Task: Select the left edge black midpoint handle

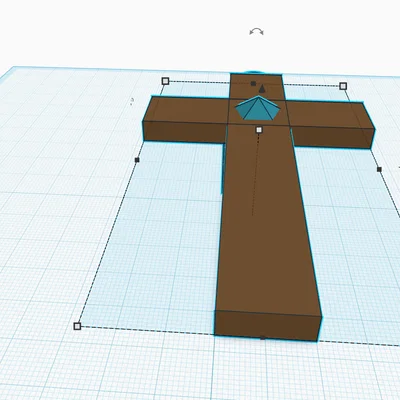Action: (x=137, y=160)
